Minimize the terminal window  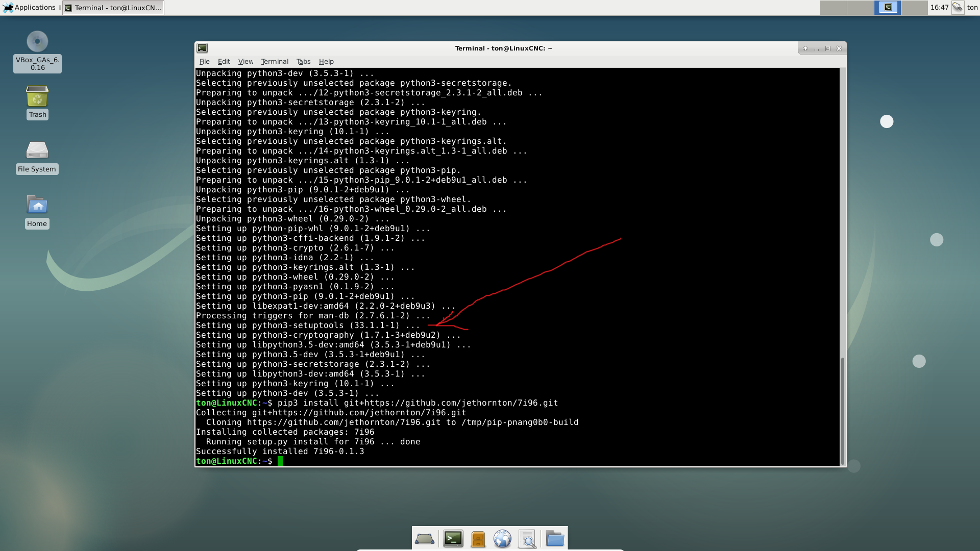[817, 48]
